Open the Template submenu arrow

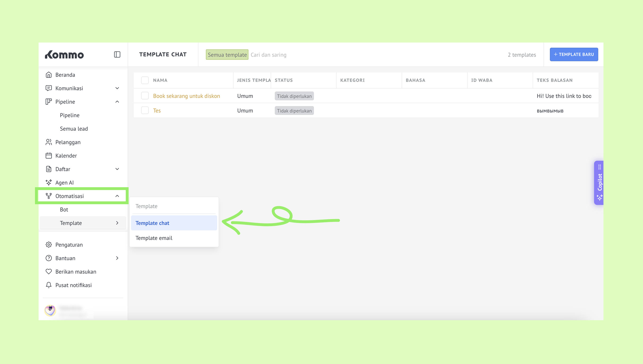coord(117,223)
